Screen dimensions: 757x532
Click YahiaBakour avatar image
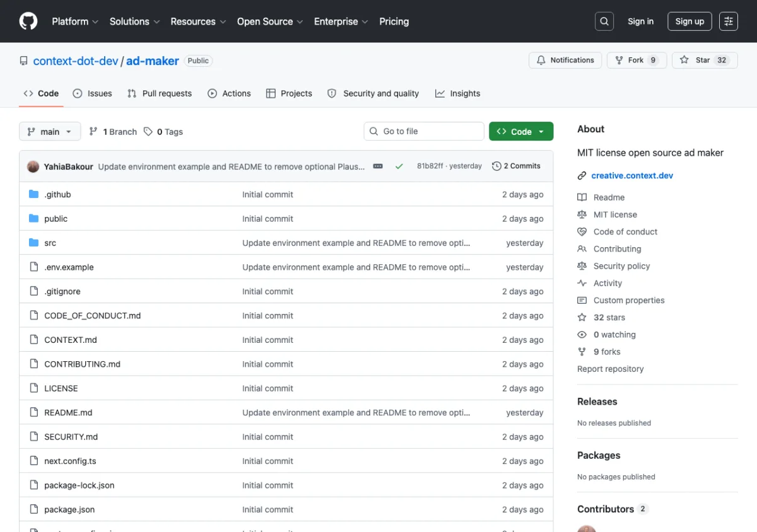33,166
